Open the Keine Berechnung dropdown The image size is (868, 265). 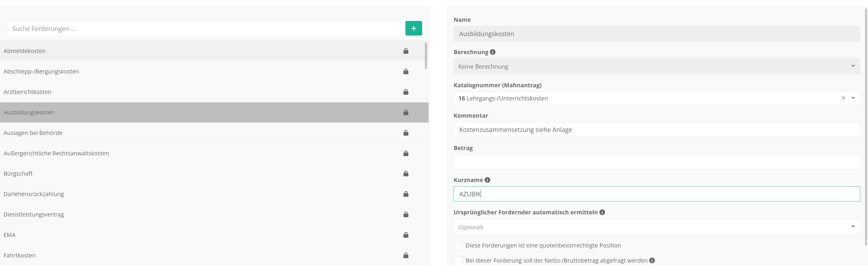pos(656,67)
